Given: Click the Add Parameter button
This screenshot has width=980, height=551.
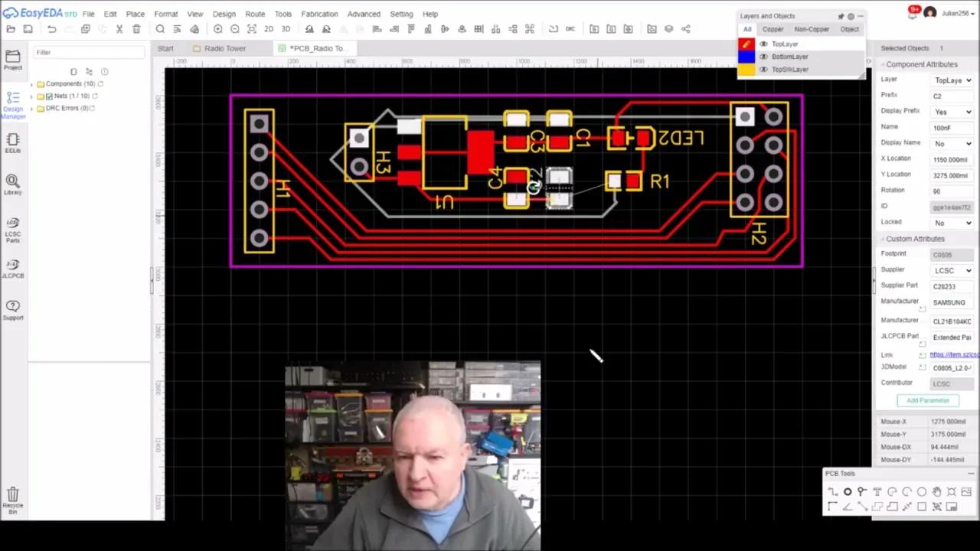Looking at the screenshot, I should (928, 400).
